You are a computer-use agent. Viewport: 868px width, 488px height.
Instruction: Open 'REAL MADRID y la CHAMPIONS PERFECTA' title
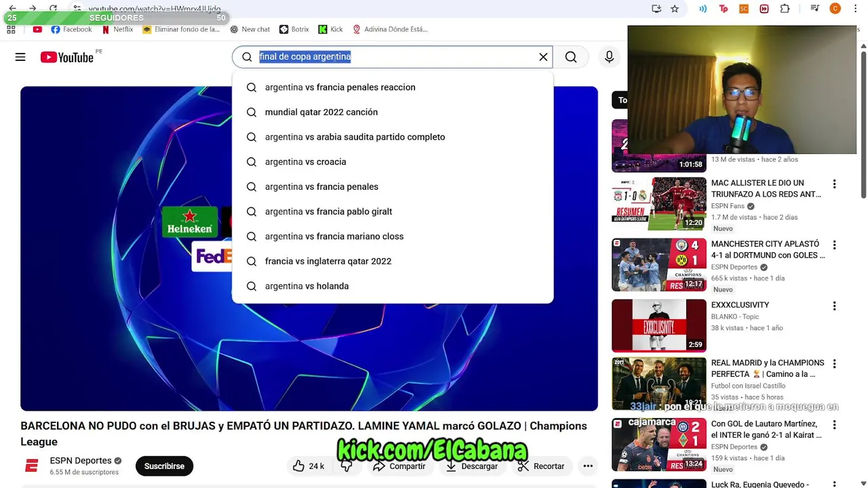coord(768,369)
